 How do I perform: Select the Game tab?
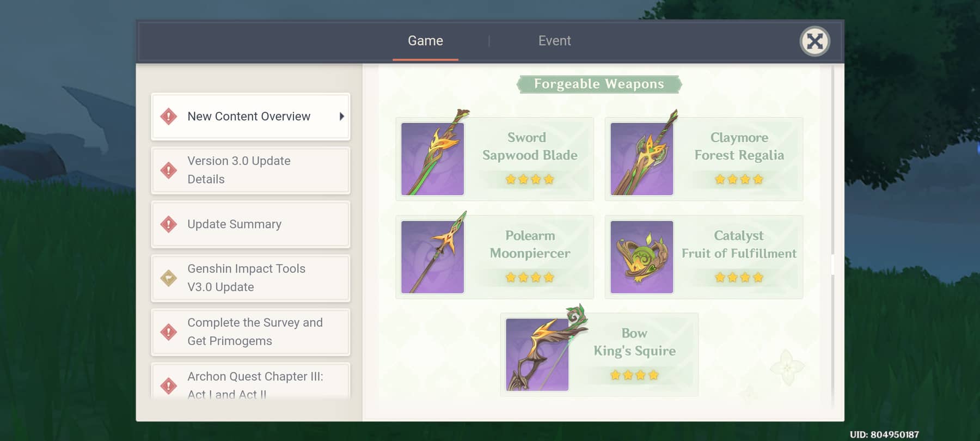(425, 41)
